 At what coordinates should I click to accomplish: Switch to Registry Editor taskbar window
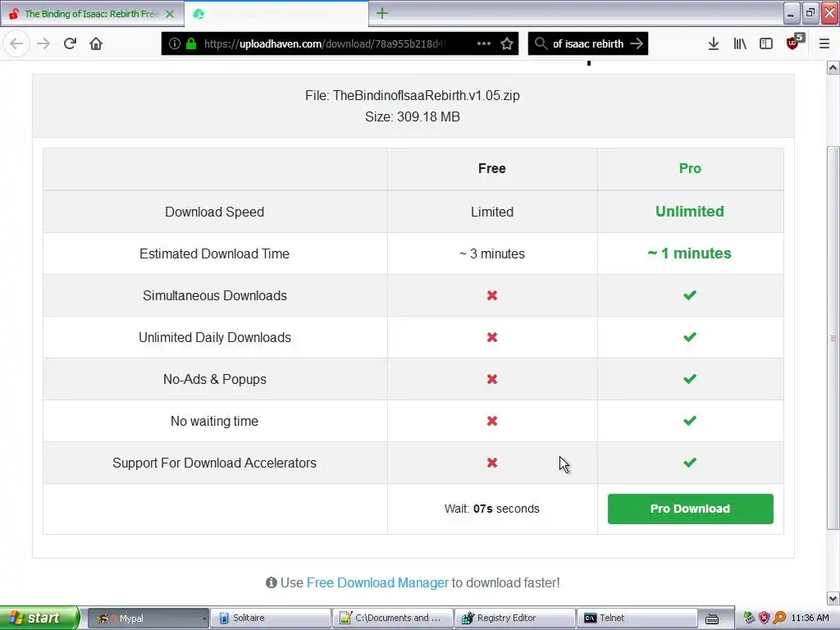pyautogui.click(x=515, y=619)
